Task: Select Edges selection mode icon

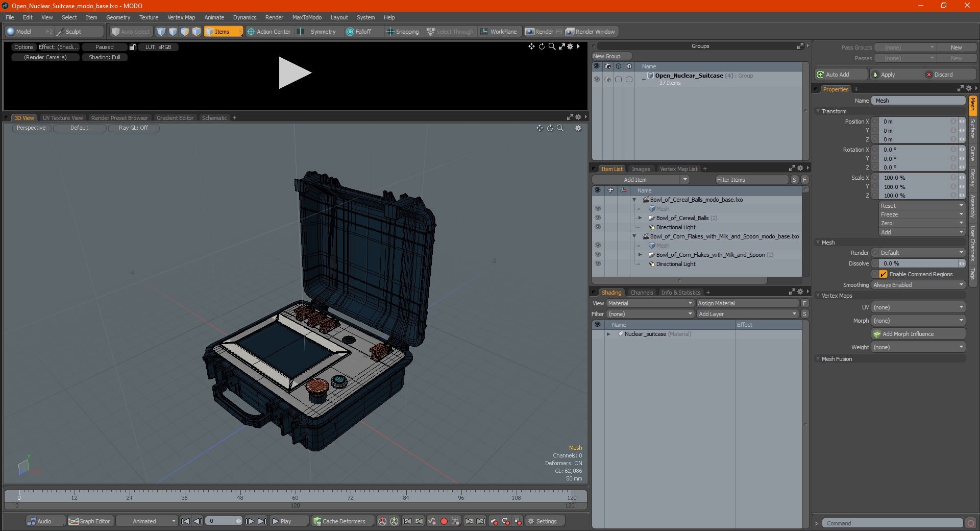Action: [x=173, y=32]
